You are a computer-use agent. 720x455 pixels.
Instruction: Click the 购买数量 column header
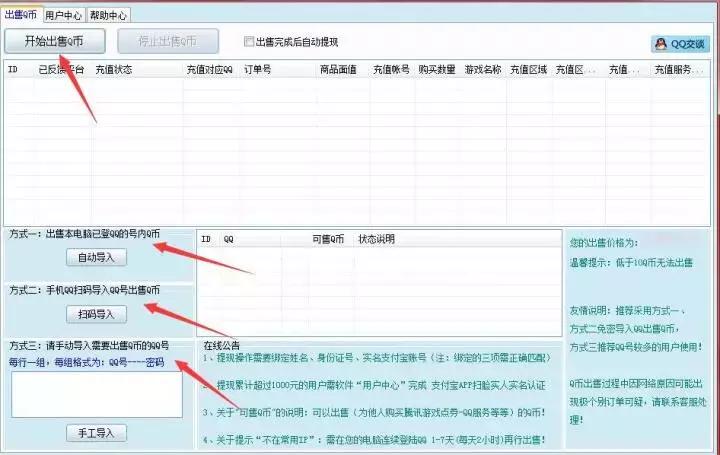tap(437, 70)
